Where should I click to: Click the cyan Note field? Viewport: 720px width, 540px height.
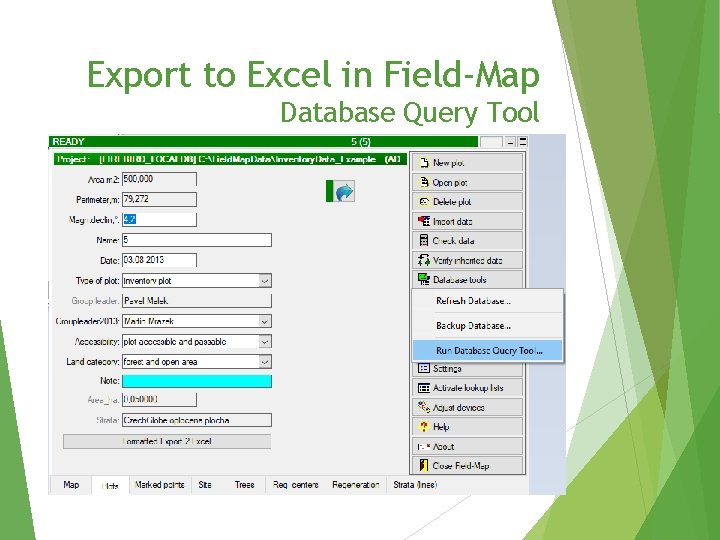click(x=197, y=381)
